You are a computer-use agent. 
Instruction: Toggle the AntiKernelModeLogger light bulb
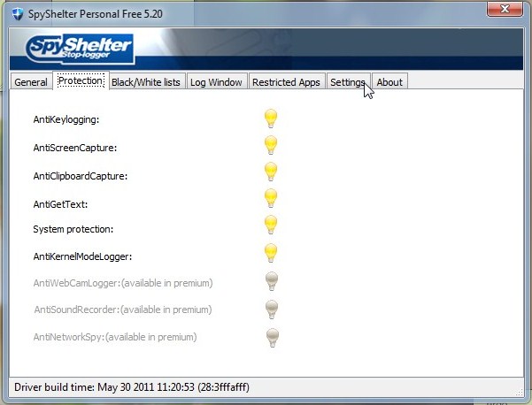pos(271,253)
